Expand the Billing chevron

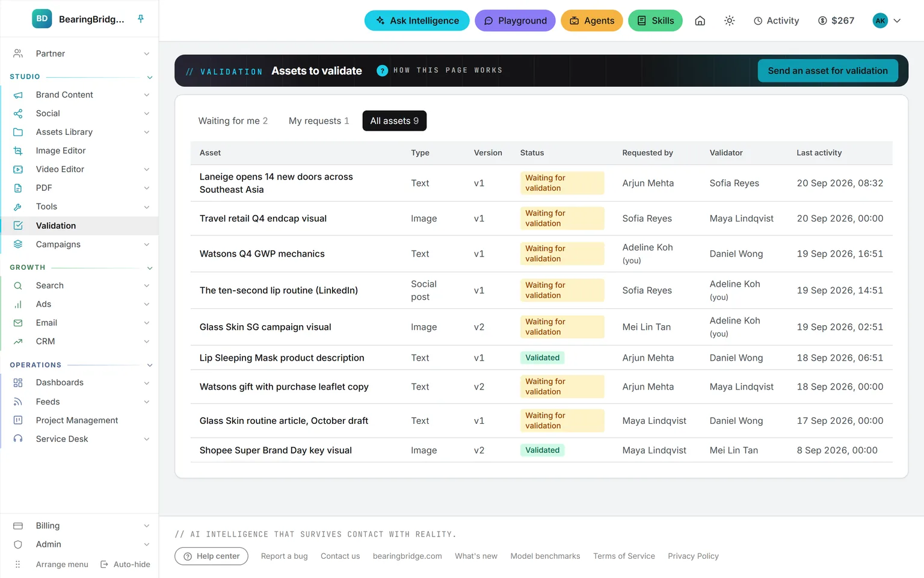coord(147,526)
